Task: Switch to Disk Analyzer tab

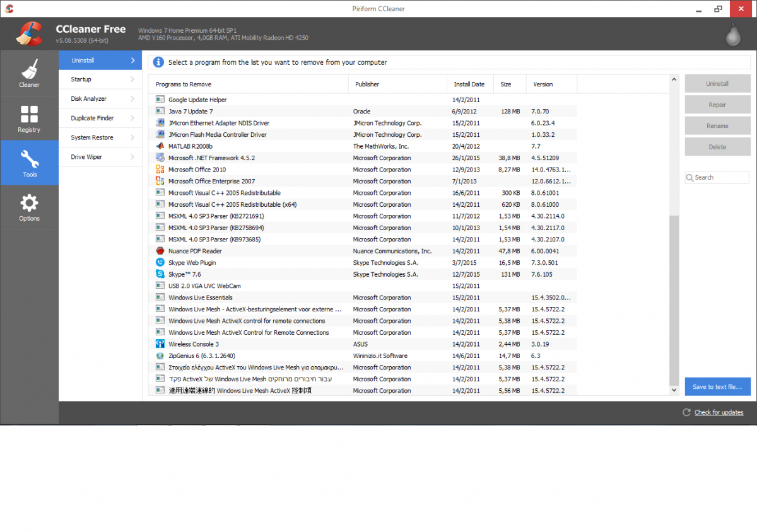Action: (100, 99)
